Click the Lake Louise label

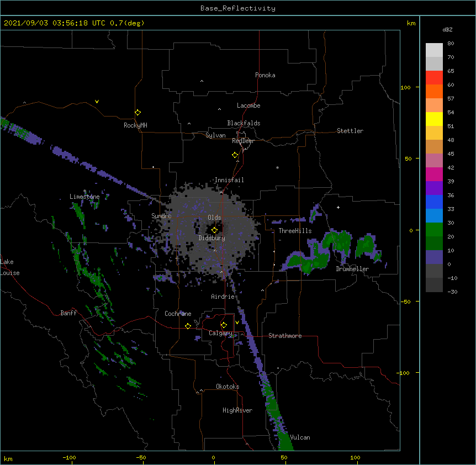(10, 267)
